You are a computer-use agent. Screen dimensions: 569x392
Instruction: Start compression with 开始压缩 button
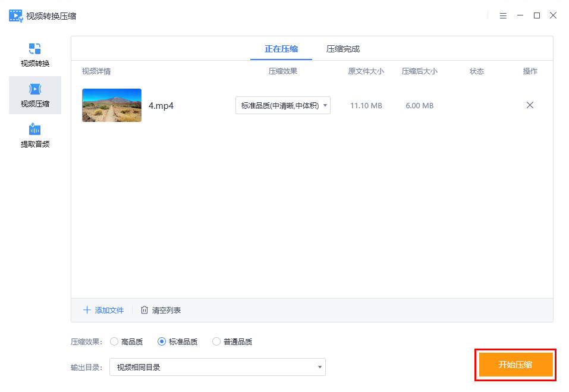point(515,365)
